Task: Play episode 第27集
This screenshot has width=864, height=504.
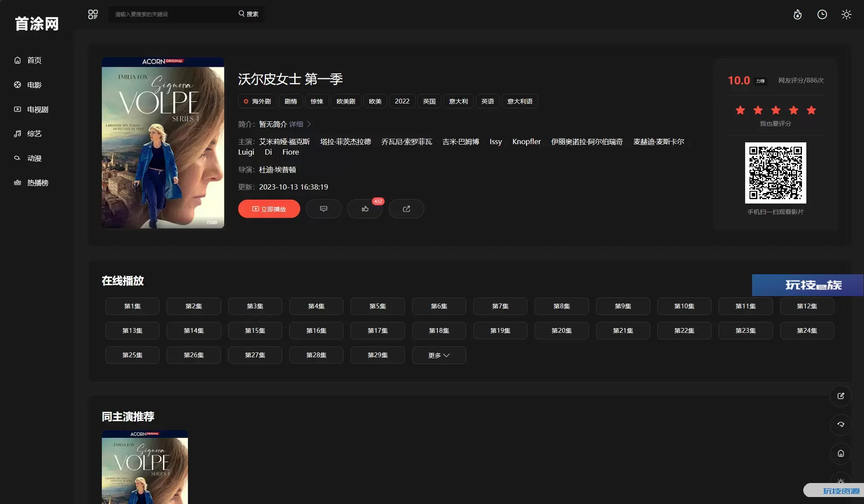Action: point(255,355)
